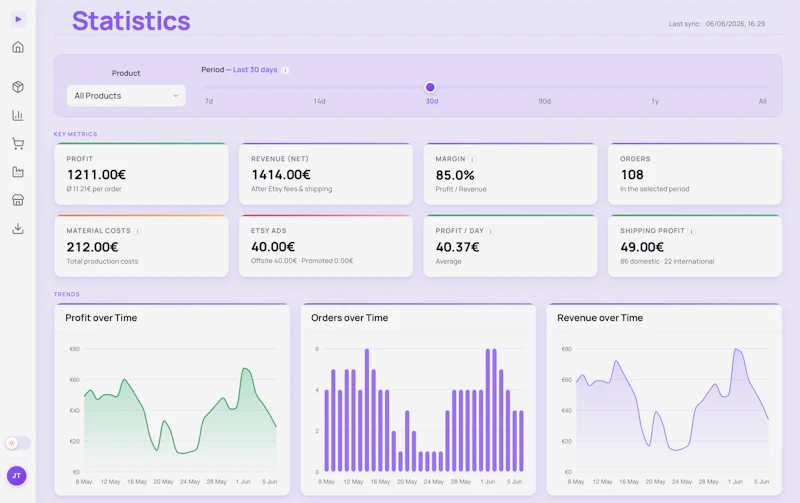Click the KEY METRICS section label

(x=76, y=134)
